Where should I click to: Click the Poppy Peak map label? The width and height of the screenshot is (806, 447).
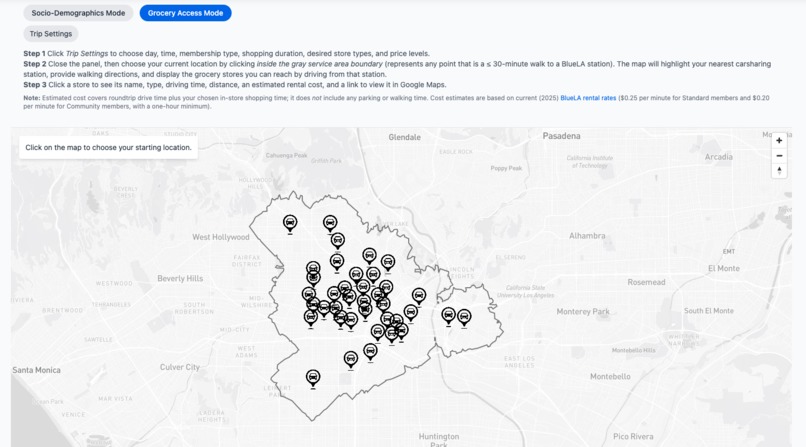pyautogui.click(x=506, y=168)
